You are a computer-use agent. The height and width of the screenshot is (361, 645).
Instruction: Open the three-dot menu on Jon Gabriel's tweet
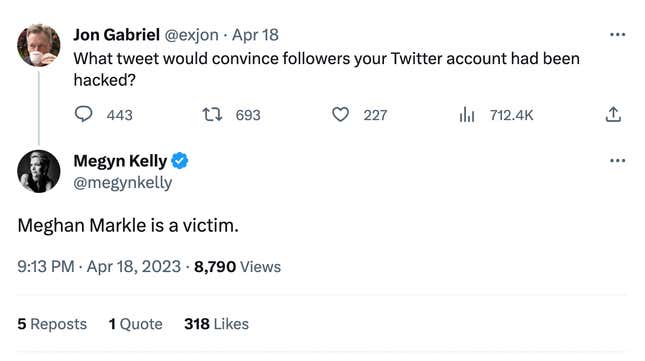pyautogui.click(x=617, y=35)
